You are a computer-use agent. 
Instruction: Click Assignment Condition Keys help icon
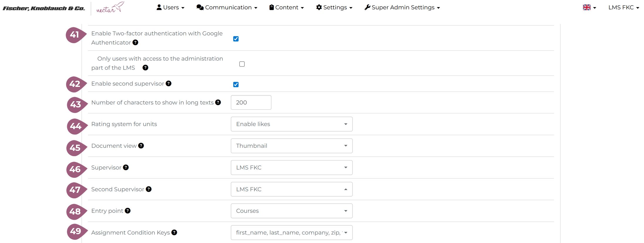pyautogui.click(x=174, y=233)
